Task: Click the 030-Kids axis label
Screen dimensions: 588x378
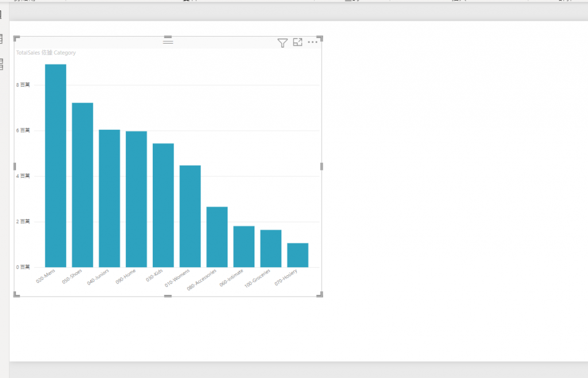Action: [x=154, y=275]
